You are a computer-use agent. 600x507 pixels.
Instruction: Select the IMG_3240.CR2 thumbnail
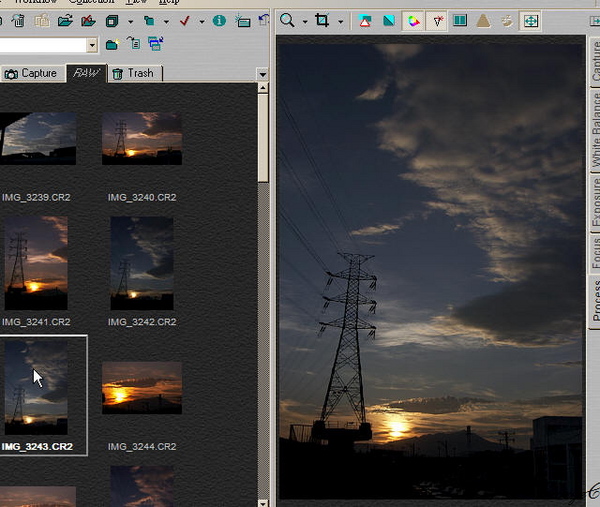[142, 139]
